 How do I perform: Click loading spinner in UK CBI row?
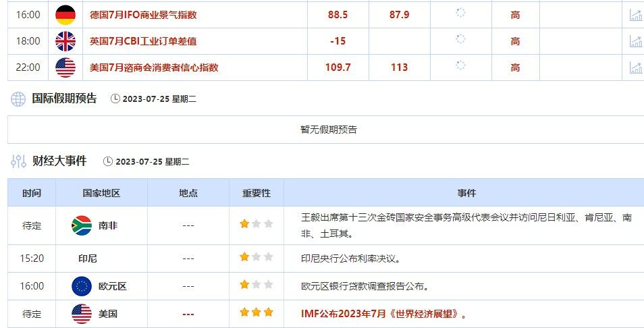[x=461, y=39]
